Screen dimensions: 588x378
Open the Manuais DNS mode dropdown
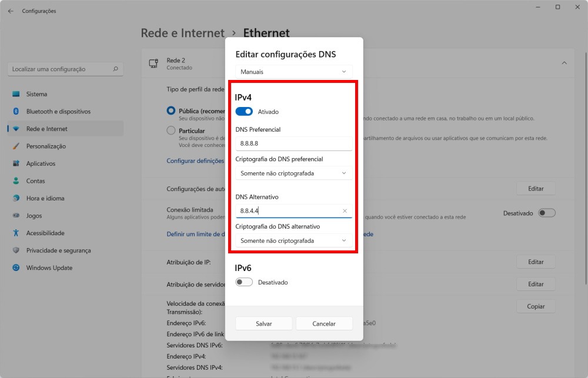pos(293,72)
